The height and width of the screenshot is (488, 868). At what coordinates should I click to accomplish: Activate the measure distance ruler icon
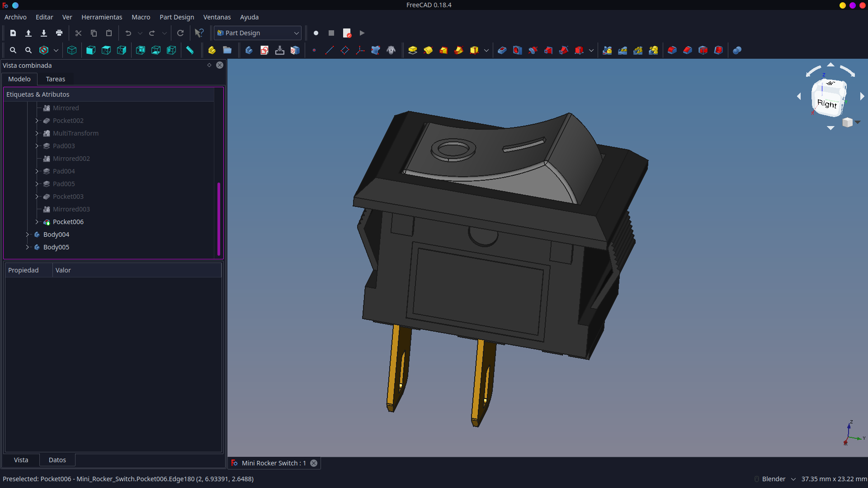pos(190,50)
